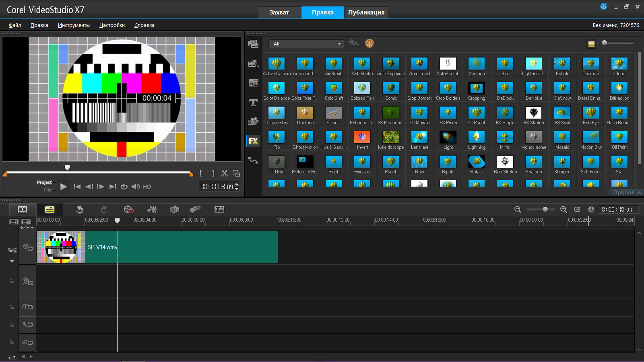The height and width of the screenshot is (362, 644).
Task: Switch playback mode to Clip
Action: (x=47, y=190)
